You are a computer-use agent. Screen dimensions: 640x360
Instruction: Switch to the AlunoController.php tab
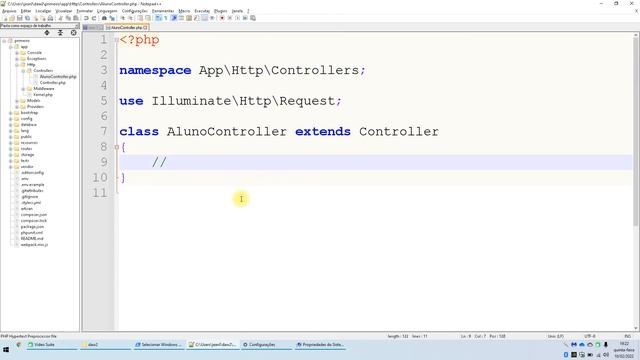(x=126, y=27)
